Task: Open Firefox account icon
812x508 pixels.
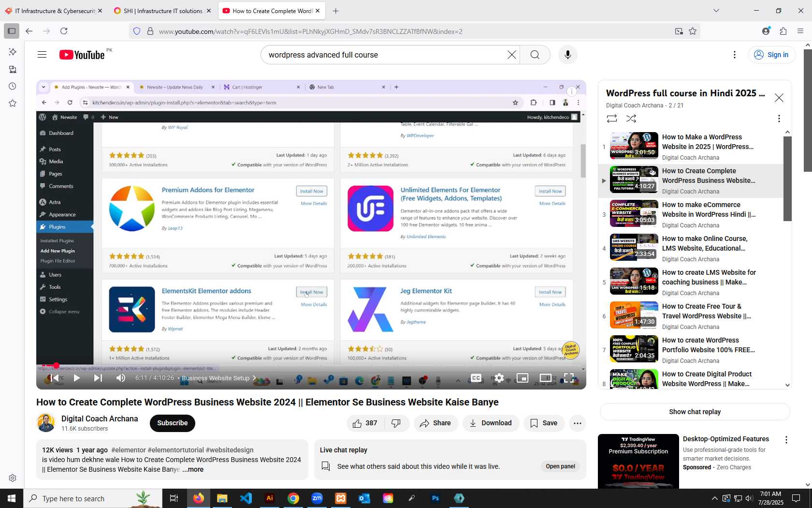Action: point(766,31)
